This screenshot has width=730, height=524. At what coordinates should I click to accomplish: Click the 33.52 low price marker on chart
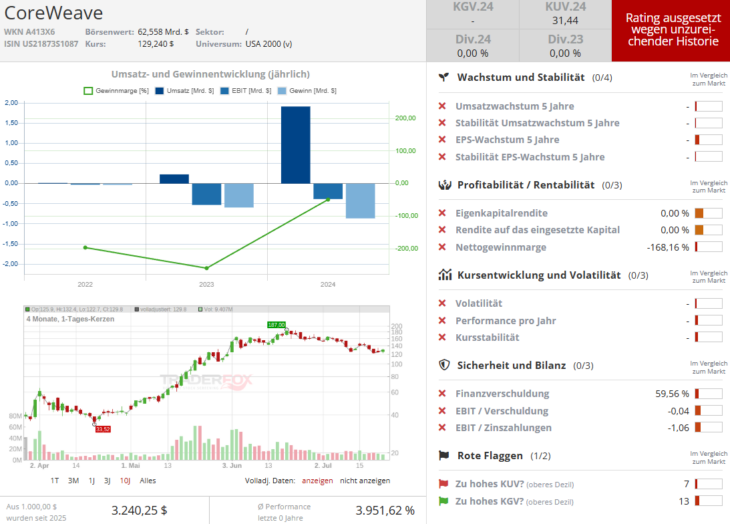[103, 429]
